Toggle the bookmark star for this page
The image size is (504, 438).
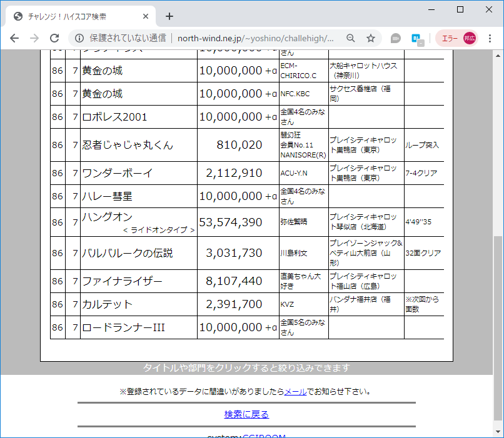370,38
